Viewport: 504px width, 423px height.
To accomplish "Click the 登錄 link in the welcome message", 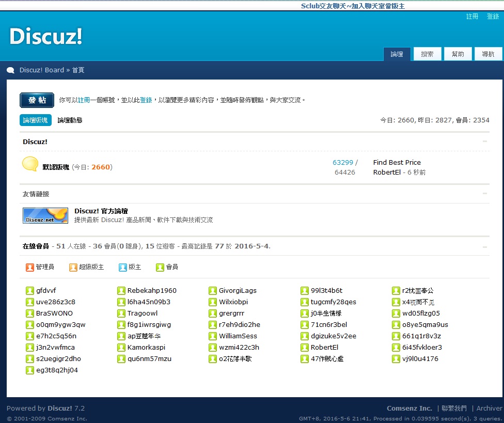I will click(146, 100).
